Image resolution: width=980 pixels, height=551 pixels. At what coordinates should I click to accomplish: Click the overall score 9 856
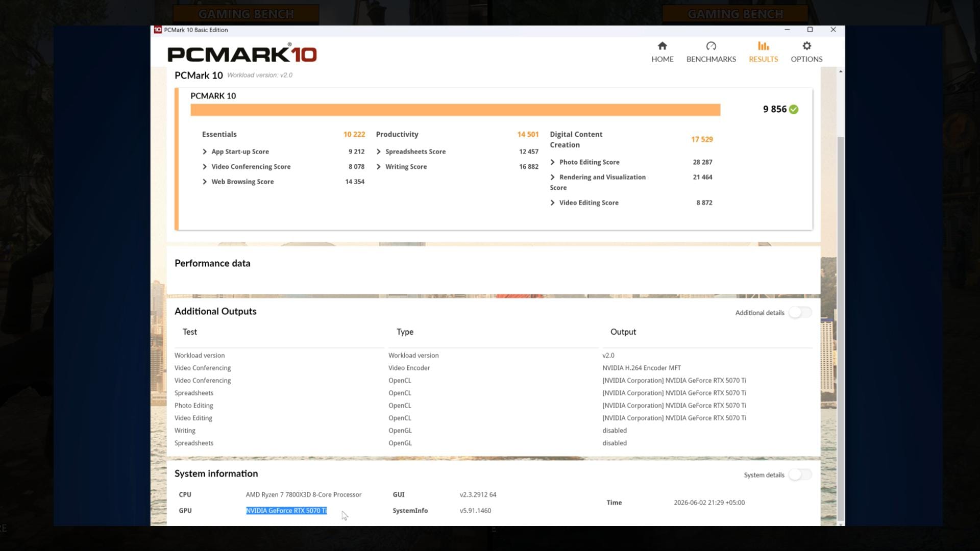pyautogui.click(x=774, y=109)
